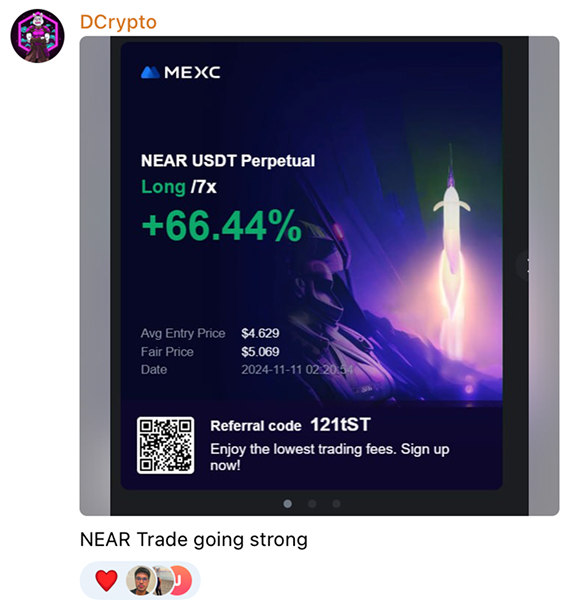Toggle the heart reaction
Screen dimensions: 578x609
(x=106, y=581)
